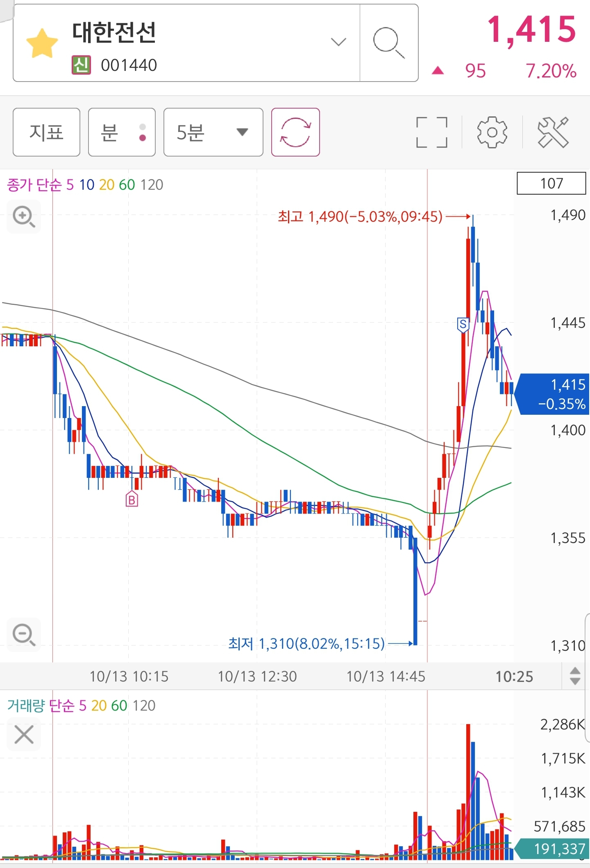The image size is (590, 868).
Task: Select the 10-period moving average label
Action: 87,185
